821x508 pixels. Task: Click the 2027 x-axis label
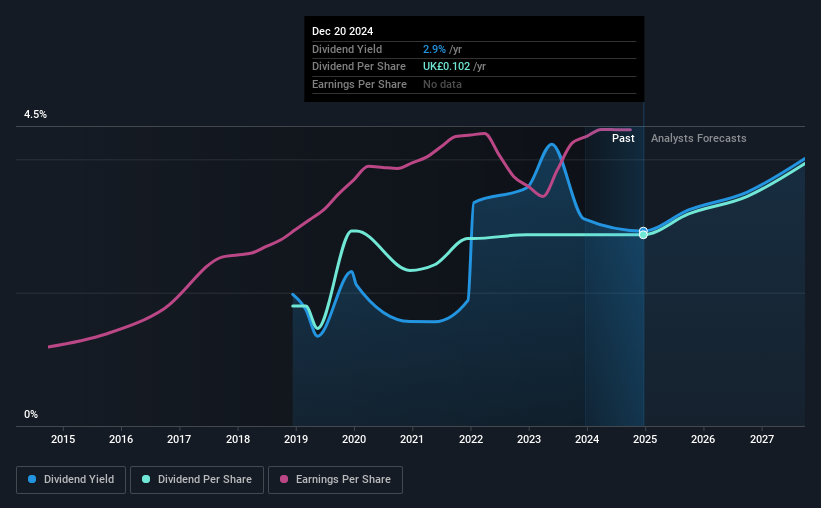[x=762, y=439]
